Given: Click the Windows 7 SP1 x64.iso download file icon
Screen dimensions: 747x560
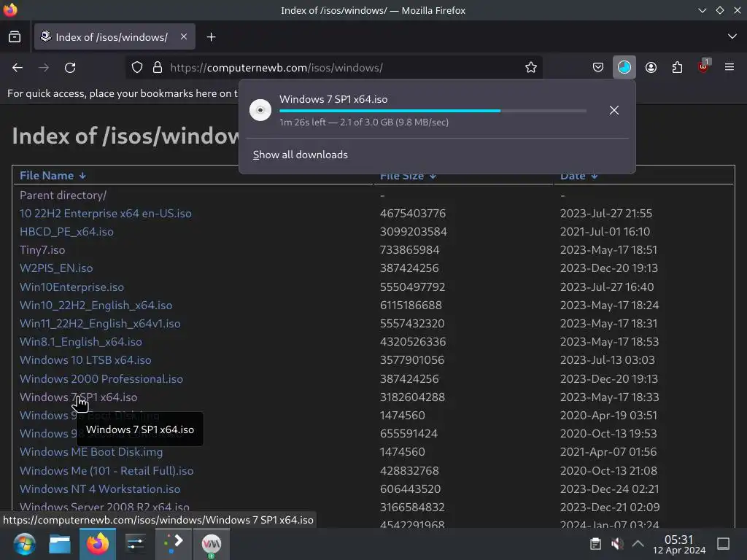Looking at the screenshot, I should click(x=260, y=110).
